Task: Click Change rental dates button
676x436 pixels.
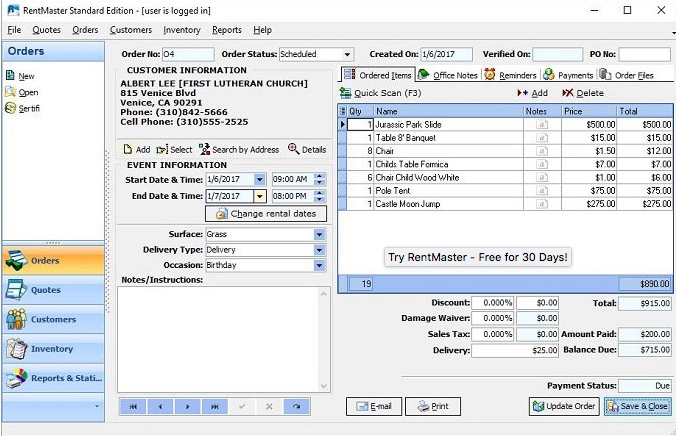Action: coord(266,213)
